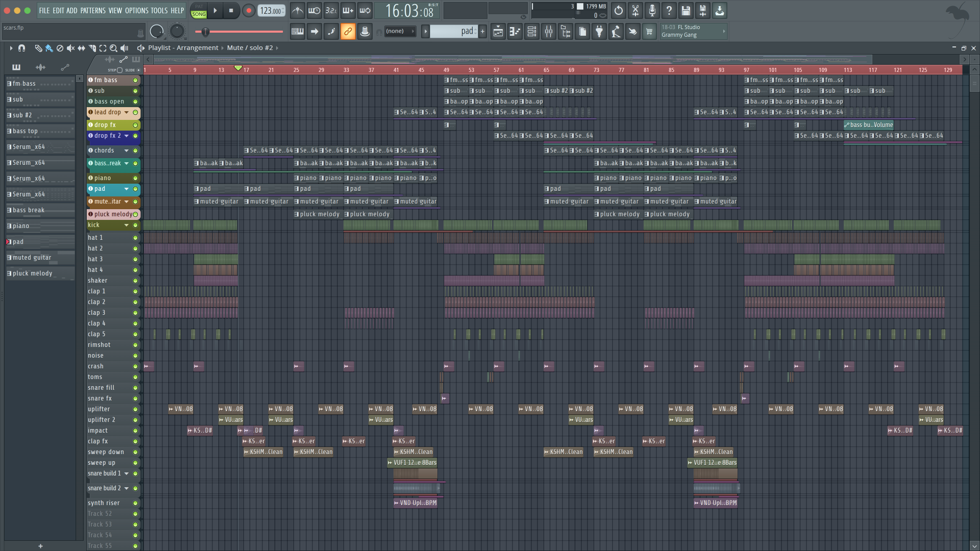This screenshot has width=980, height=551.
Task: Open the FL Studio Grammy Gang news panel
Action: point(693,31)
